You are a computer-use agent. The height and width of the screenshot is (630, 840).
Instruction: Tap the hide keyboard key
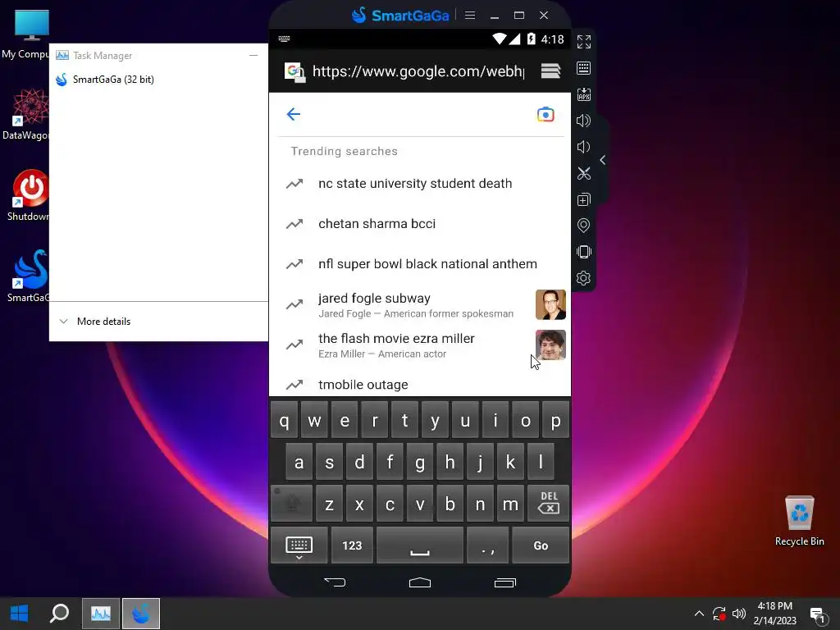click(x=299, y=546)
